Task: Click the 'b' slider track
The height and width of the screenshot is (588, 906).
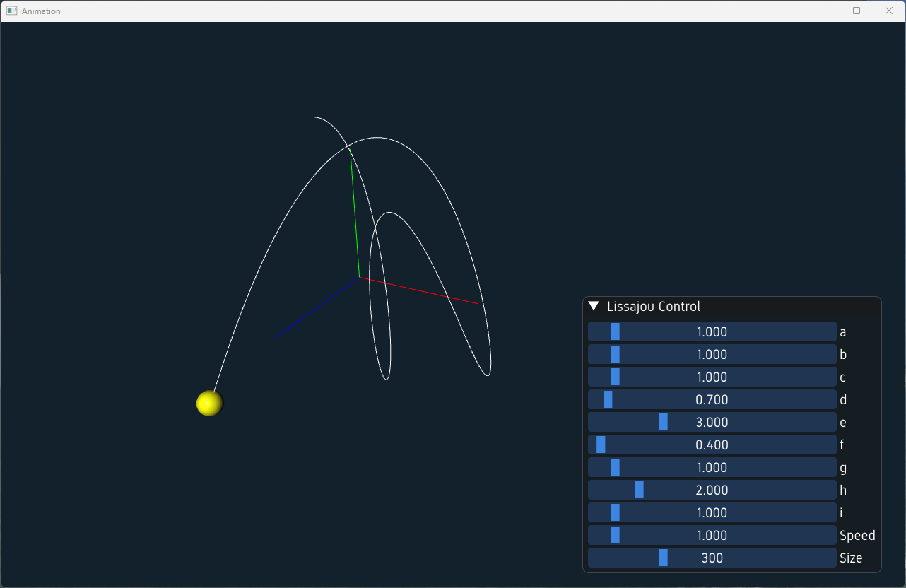Action: 712,354
